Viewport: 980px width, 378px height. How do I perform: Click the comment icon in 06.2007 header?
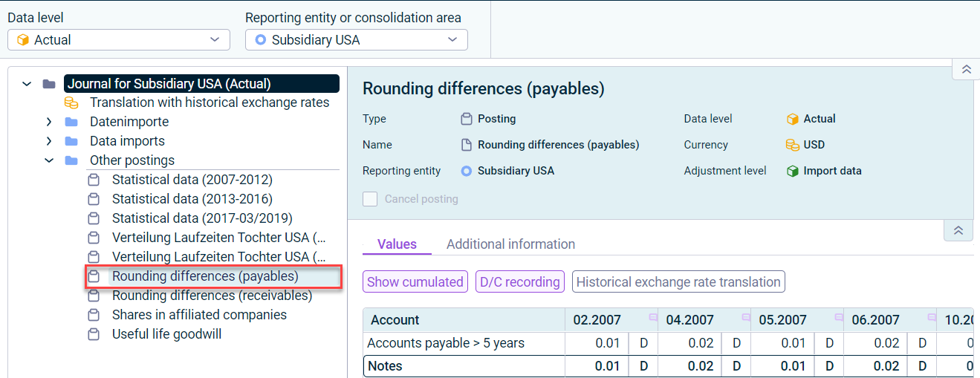tap(932, 317)
